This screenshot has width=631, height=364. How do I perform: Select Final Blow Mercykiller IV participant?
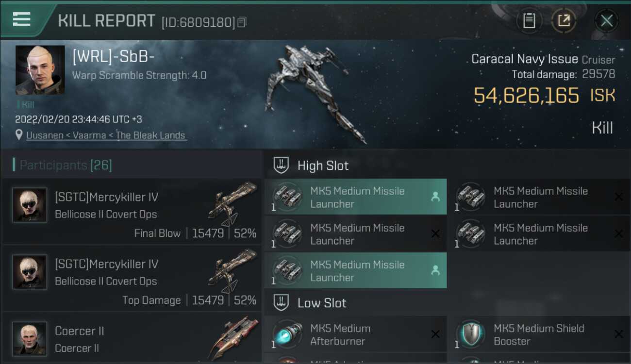tap(131, 212)
